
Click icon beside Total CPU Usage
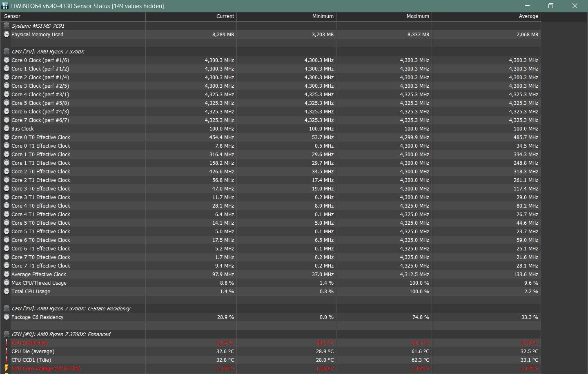6,291
